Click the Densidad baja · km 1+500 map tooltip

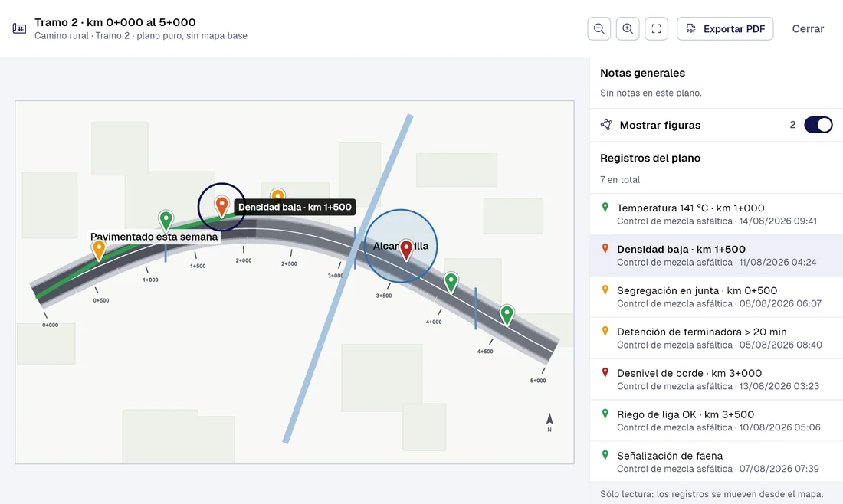coord(294,207)
